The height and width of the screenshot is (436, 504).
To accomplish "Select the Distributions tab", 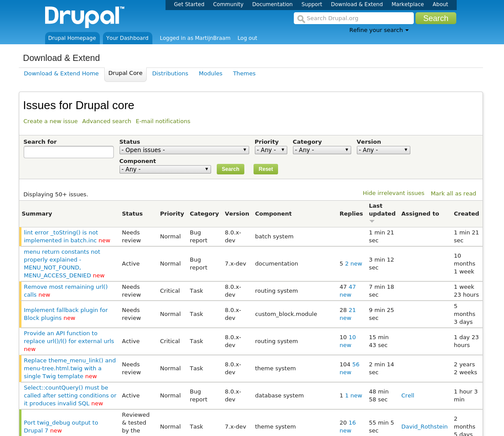I will (x=170, y=74).
